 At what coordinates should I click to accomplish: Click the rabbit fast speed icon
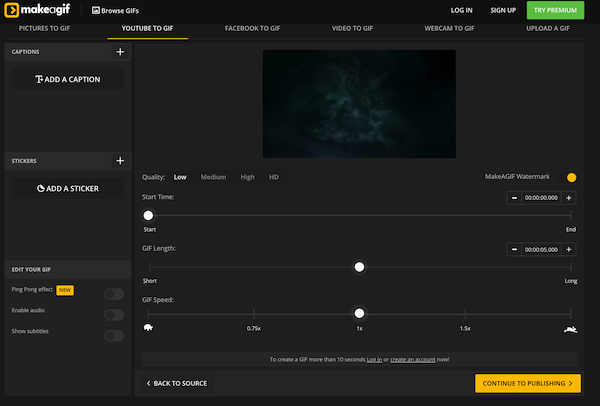pyautogui.click(x=571, y=329)
